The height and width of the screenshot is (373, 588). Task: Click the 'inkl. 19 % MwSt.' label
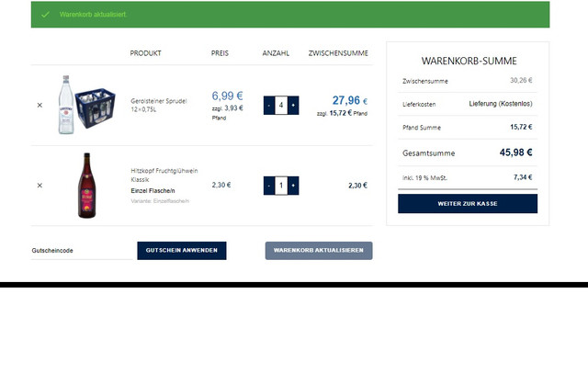pyautogui.click(x=424, y=178)
